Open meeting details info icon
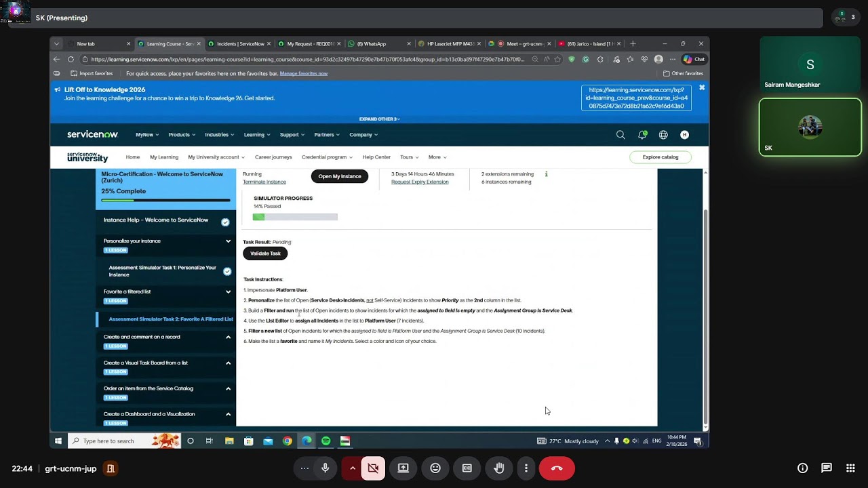The height and width of the screenshot is (488, 868). pos(802,468)
